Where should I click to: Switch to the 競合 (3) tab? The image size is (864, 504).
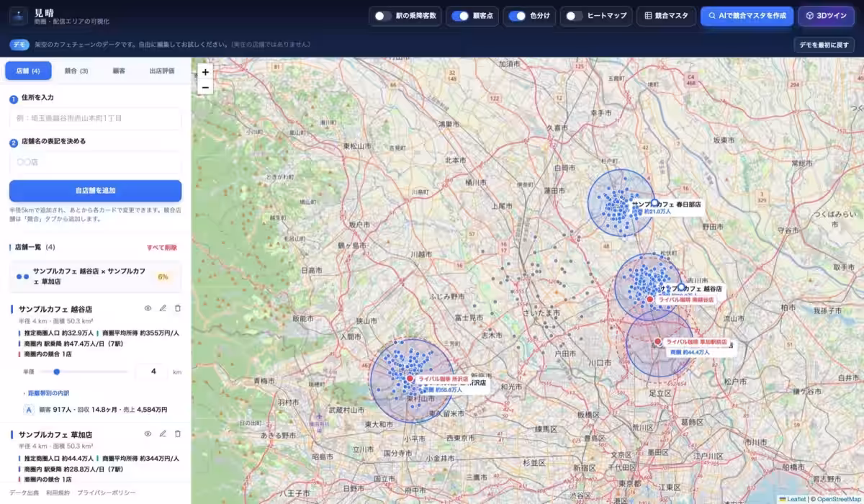pyautogui.click(x=76, y=71)
